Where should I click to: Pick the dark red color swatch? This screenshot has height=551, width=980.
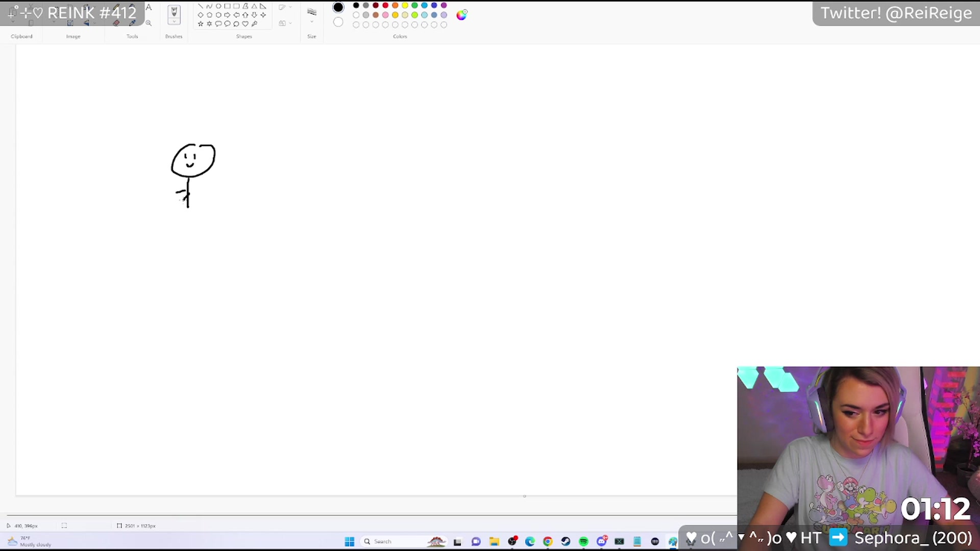(376, 5)
